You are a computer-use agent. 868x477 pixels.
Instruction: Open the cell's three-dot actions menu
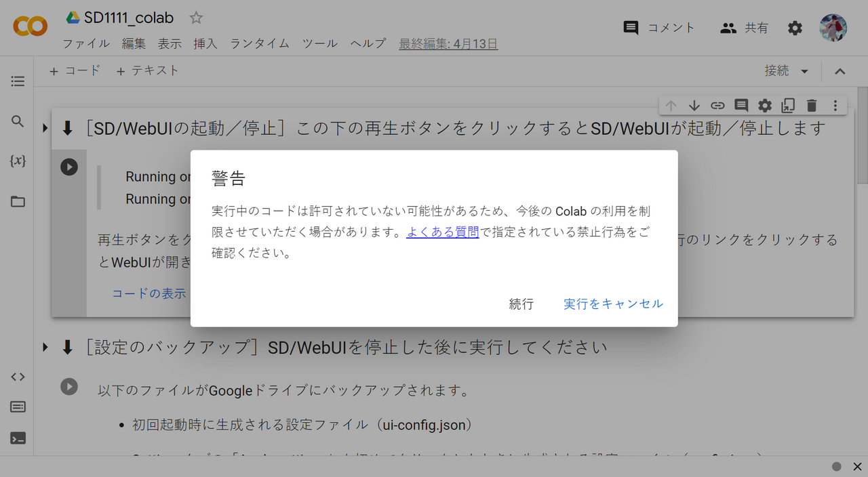tap(835, 105)
